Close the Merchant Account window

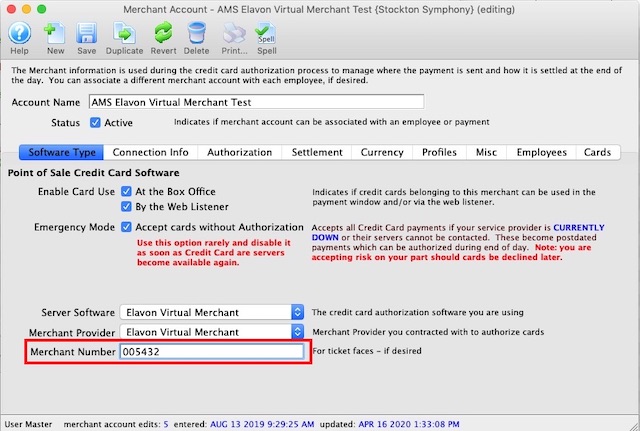pyautogui.click(x=11, y=9)
